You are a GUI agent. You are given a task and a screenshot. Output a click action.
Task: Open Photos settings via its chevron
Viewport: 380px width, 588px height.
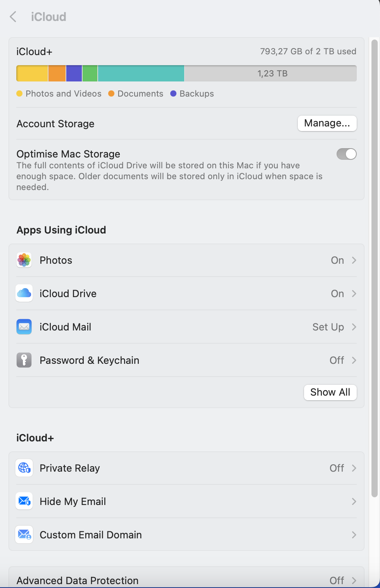pyautogui.click(x=354, y=260)
